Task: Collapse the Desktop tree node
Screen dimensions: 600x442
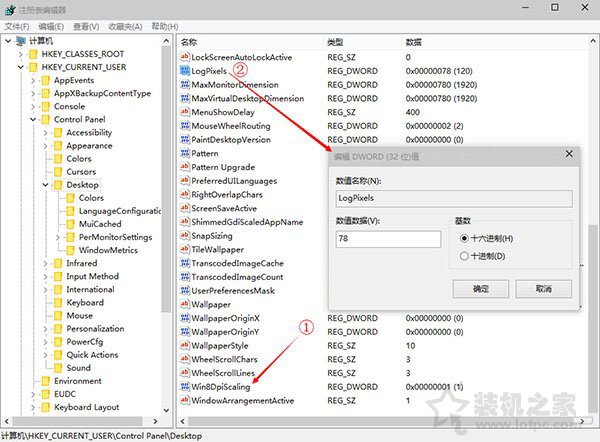Action: [x=46, y=185]
